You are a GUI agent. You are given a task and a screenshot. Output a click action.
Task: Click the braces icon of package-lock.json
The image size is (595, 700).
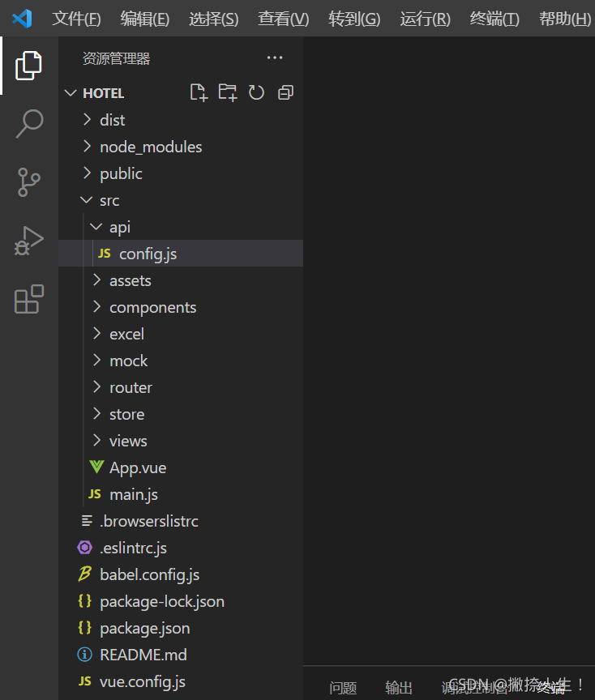pyautogui.click(x=85, y=601)
